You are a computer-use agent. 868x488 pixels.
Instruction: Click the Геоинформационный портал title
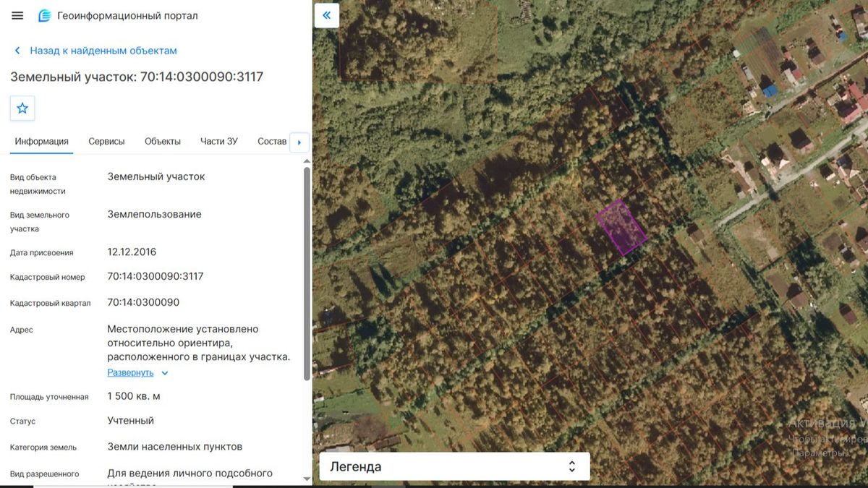tap(128, 16)
